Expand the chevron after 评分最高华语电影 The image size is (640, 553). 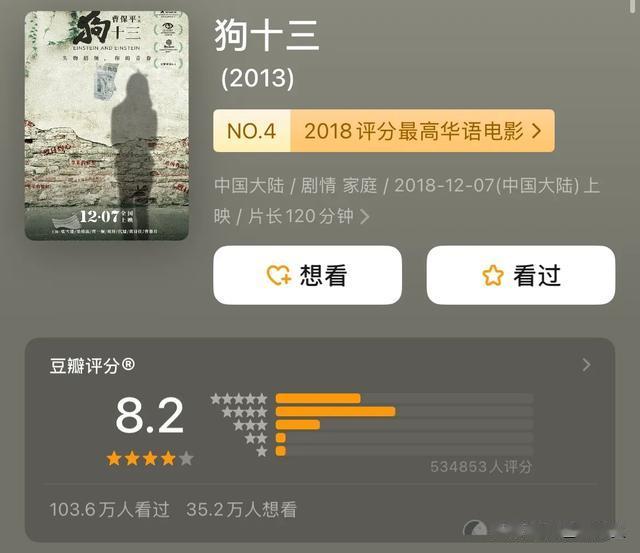536,131
